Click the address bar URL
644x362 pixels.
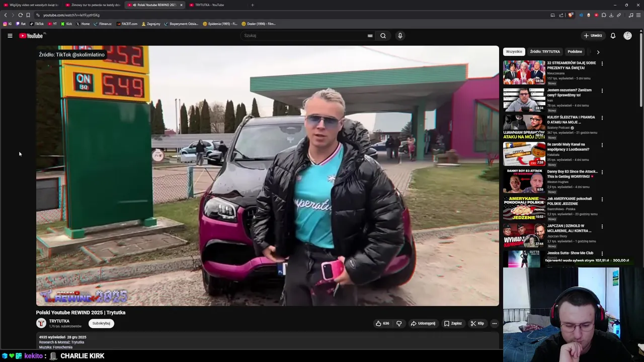(x=71, y=15)
